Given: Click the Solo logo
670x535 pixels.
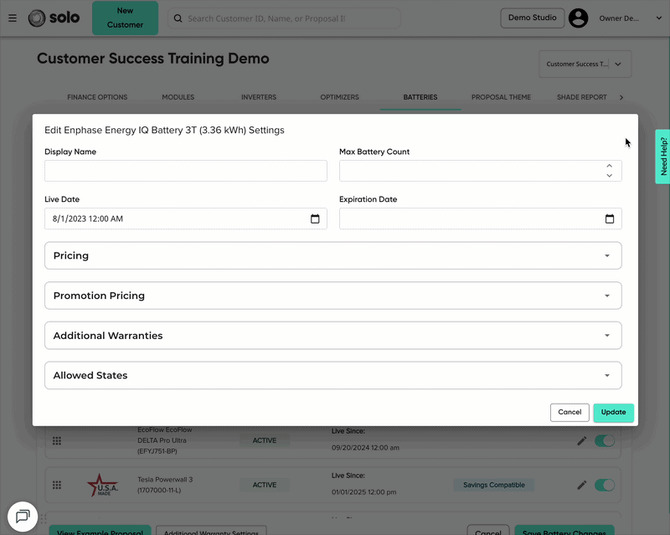Looking at the screenshot, I should tap(53, 18).
